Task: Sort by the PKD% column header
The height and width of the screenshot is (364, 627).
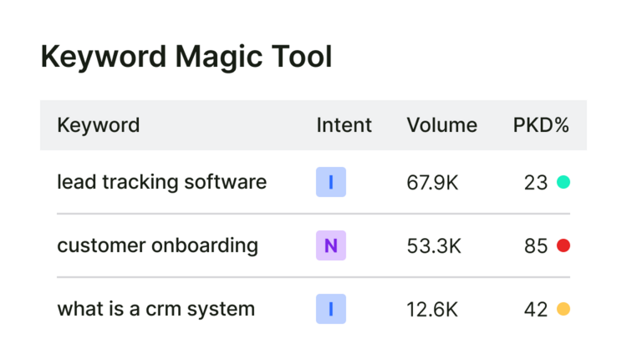Action: click(541, 125)
